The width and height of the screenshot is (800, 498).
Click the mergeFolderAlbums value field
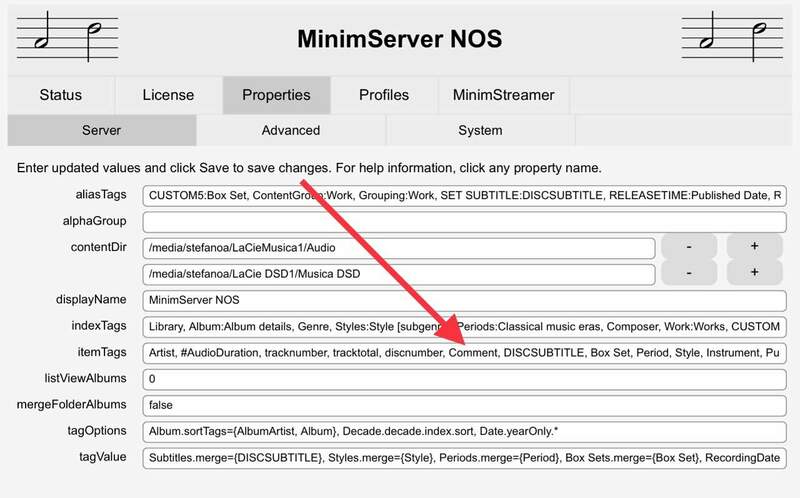click(465, 405)
